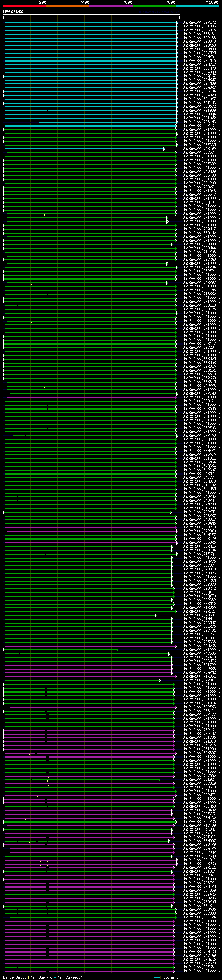This screenshot has height=980, width=222.
Task: Select UniRef100_Q2QXT0 hit
Action: pos(199,596)
